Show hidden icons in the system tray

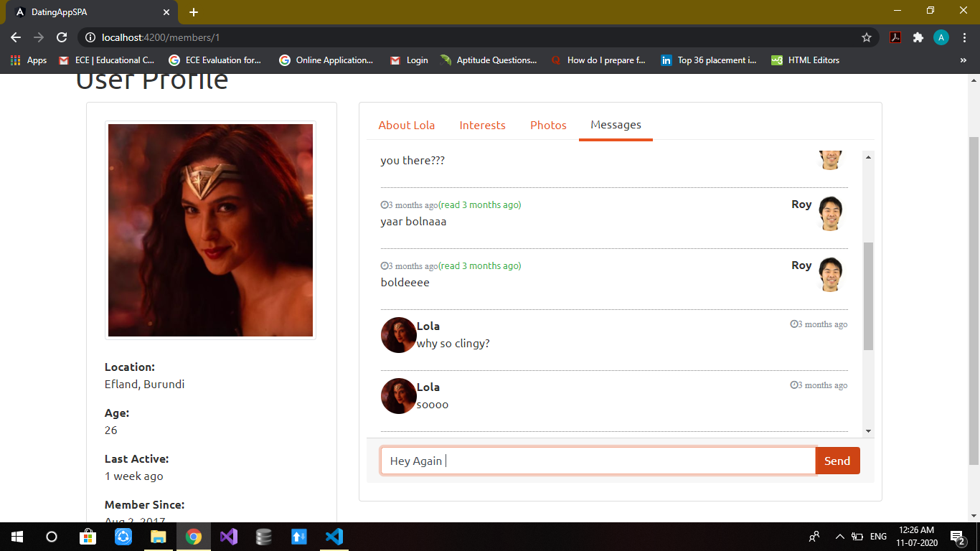pyautogui.click(x=839, y=536)
